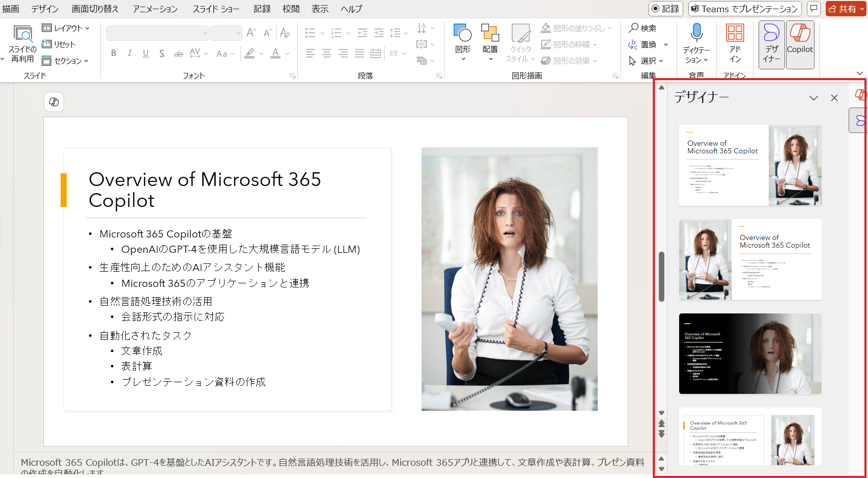The image size is (868, 478).
Task: Open the Align Text vertical options
Action: pyautogui.click(x=425, y=44)
